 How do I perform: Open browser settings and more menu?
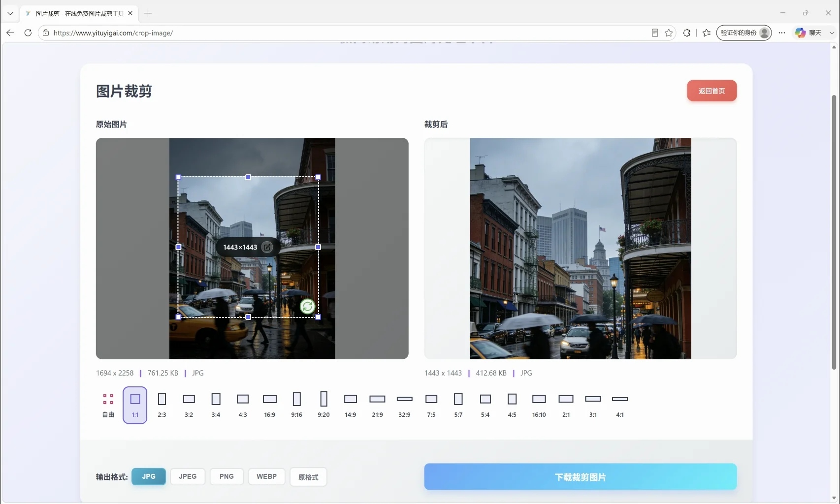click(x=782, y=33)
